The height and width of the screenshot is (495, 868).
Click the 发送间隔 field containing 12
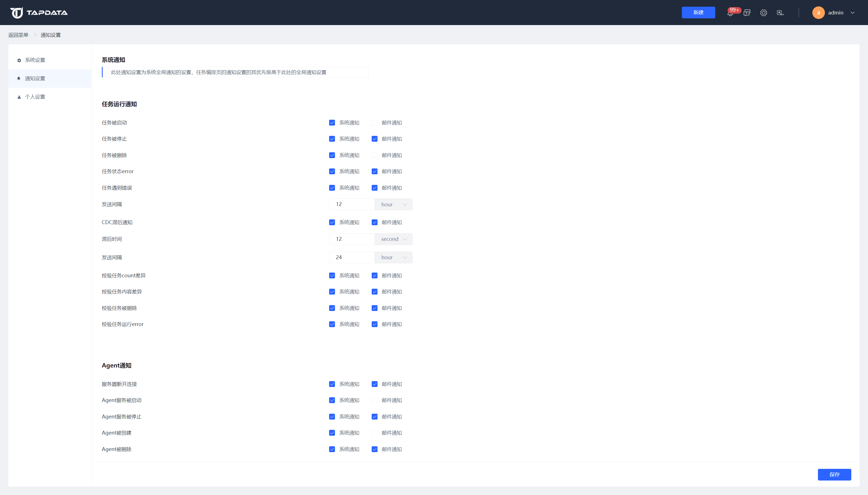tap(351, 204)
